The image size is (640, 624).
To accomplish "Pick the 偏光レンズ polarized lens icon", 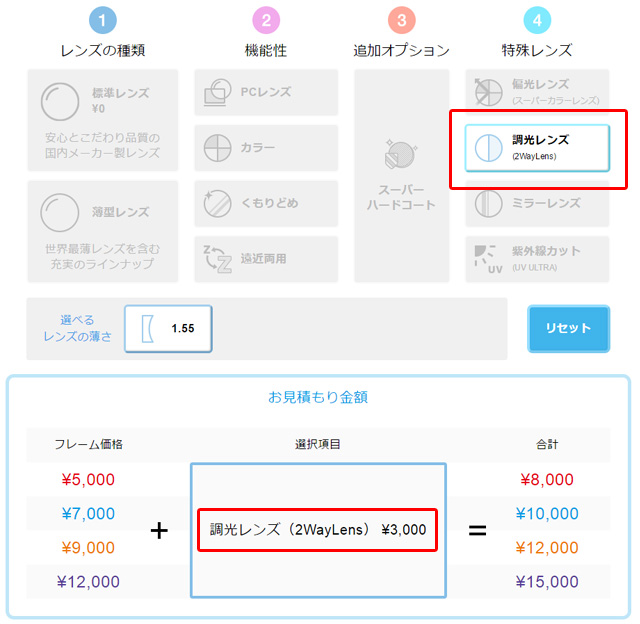I will [x=488, y=92].
